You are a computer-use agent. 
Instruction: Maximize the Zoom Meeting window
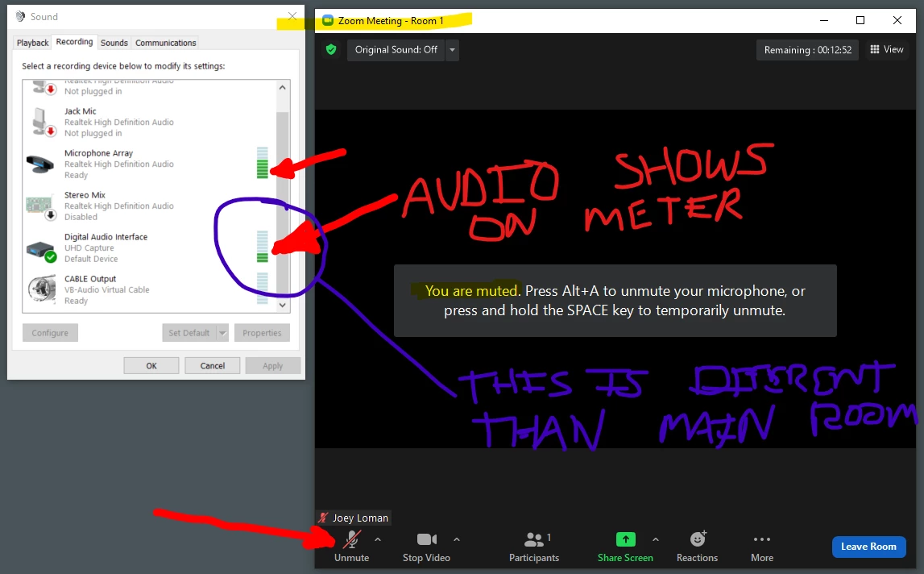860,21
